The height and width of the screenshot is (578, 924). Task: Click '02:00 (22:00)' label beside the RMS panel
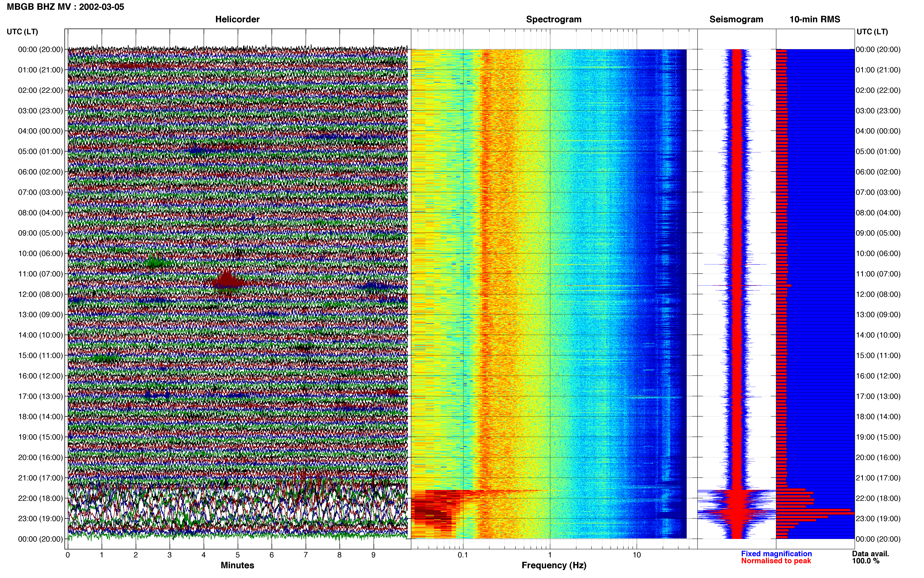878,90
